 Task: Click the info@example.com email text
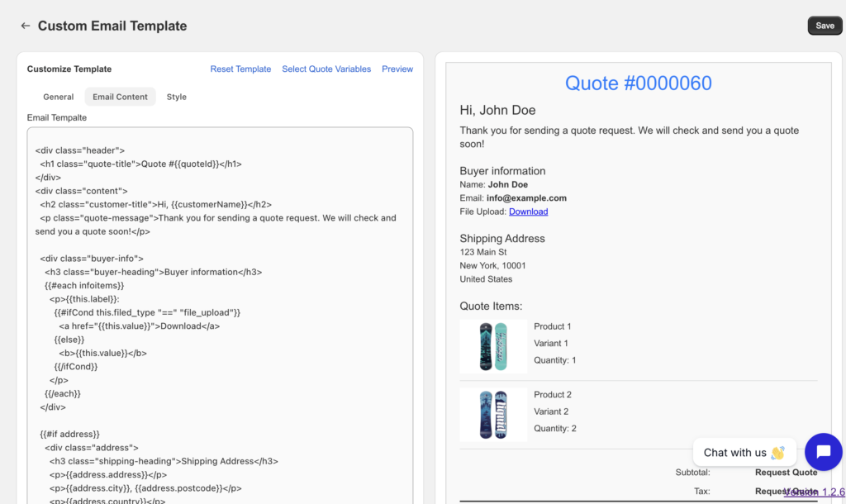click(x=527, y=198)
